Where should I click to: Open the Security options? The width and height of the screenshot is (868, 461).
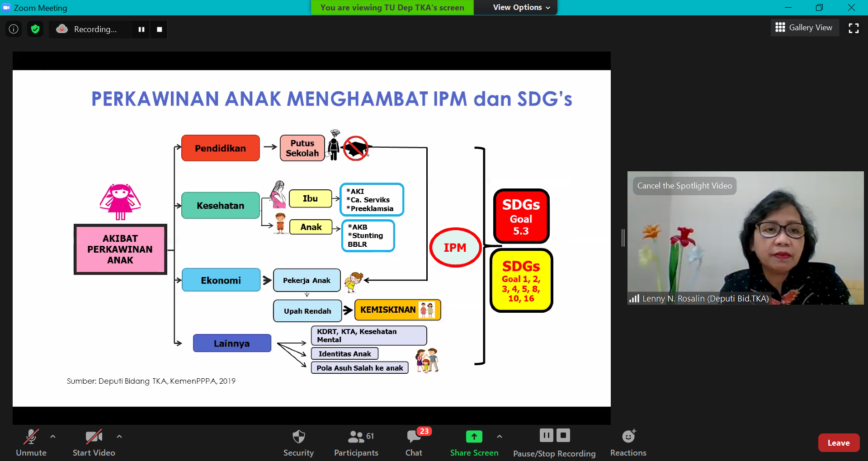pyautogui.click(x=298, y=442)
